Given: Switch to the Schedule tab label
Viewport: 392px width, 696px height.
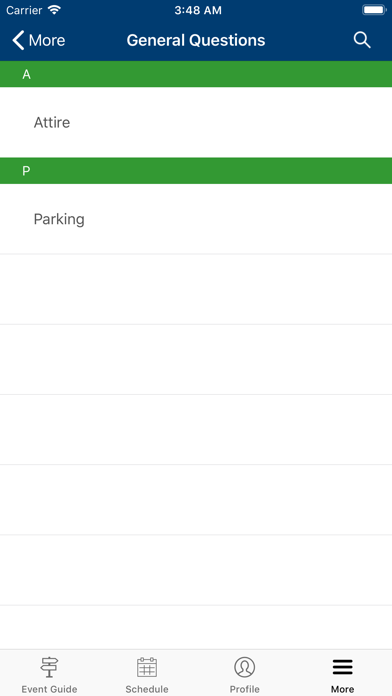Looking at the screenshot, I should coord(147,689).
